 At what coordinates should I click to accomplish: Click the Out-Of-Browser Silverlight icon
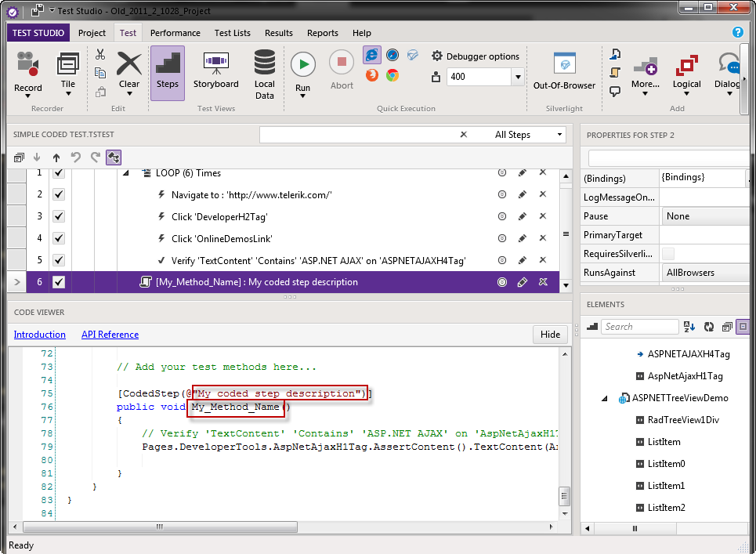click(564, 64)
